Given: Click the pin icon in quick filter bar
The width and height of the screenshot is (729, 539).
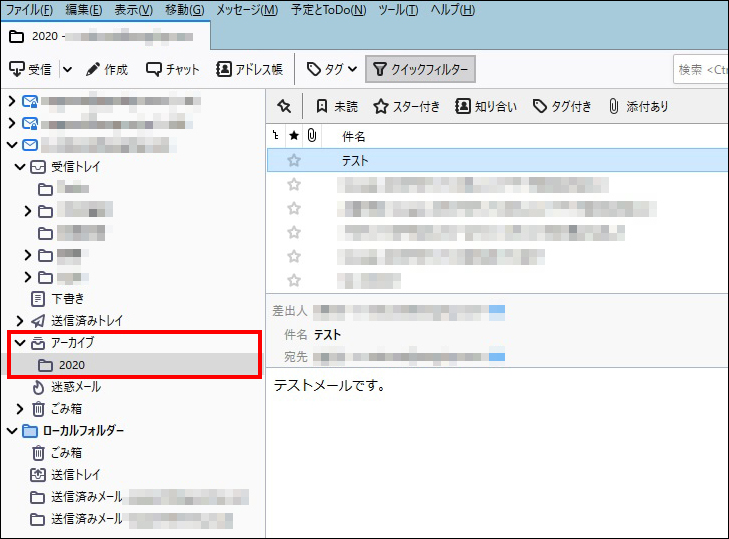Looking at the screenshot, I should (x=284, y=106).
